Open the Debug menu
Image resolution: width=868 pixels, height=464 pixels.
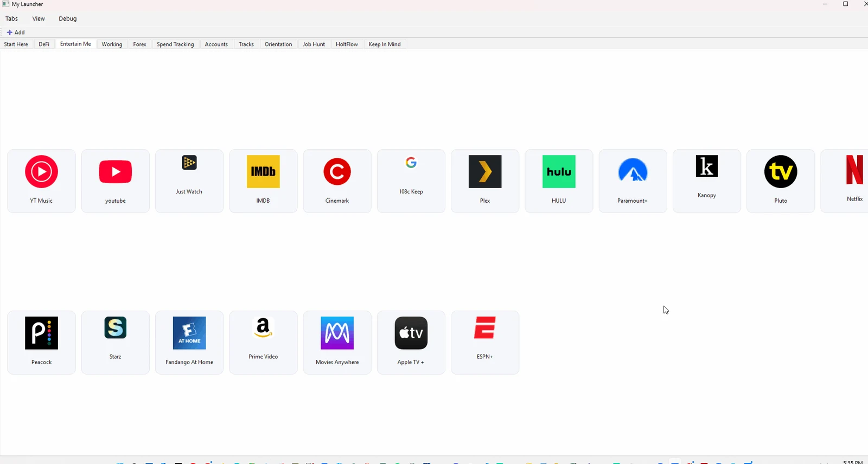(x=68, y=18)
